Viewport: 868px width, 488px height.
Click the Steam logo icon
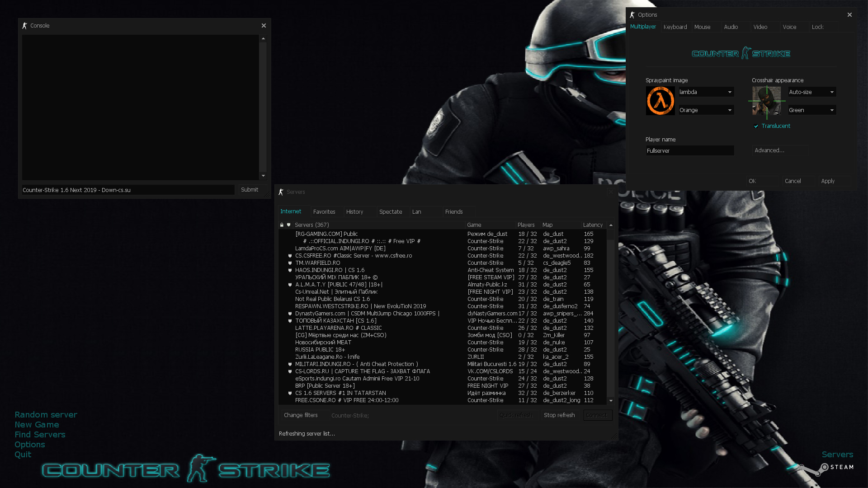coord(825,467)
